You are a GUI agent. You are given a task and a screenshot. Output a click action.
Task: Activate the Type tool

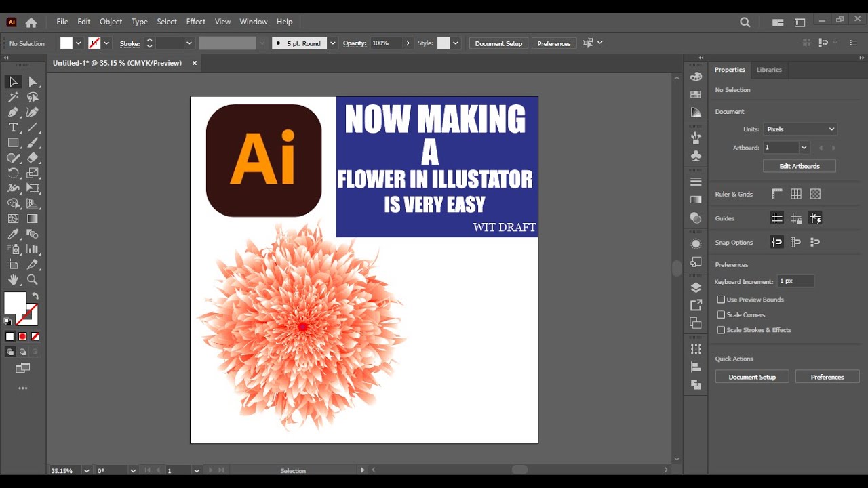[x=13, y=127]
